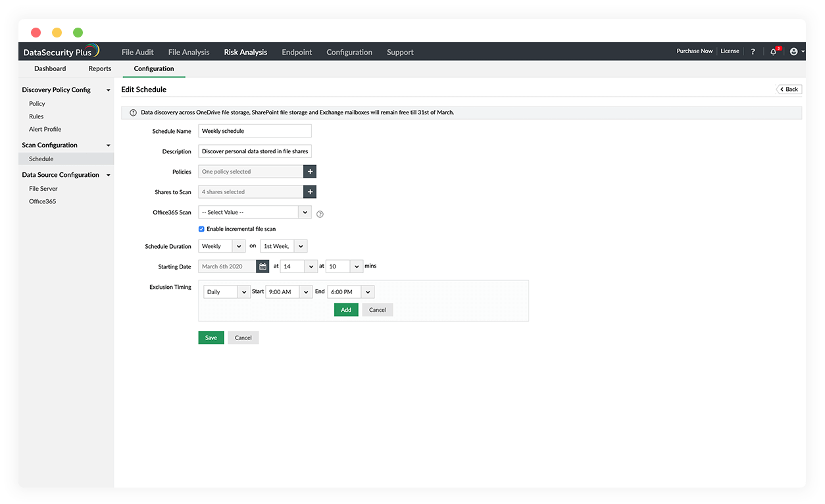Screen dimensions: 825x504
Task: Open the 1st Week dropdown
Action: pos(284,246)
